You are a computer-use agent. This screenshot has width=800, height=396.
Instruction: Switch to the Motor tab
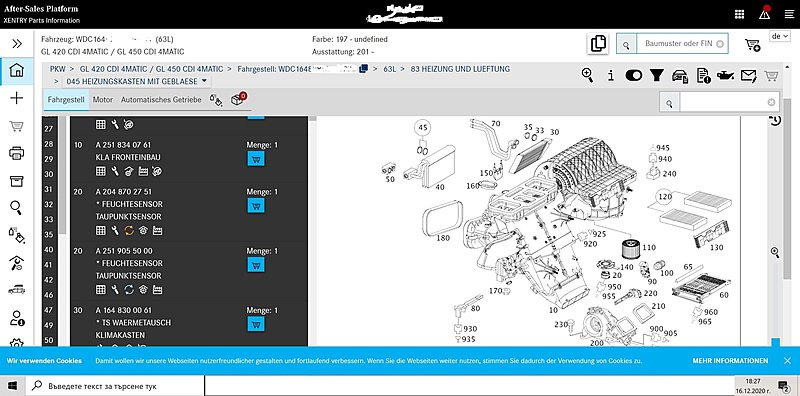pos(103,100)
